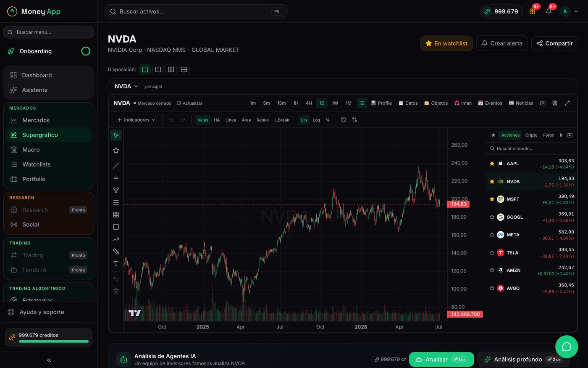Delete drawings with the trash icon

coord(116,291)
